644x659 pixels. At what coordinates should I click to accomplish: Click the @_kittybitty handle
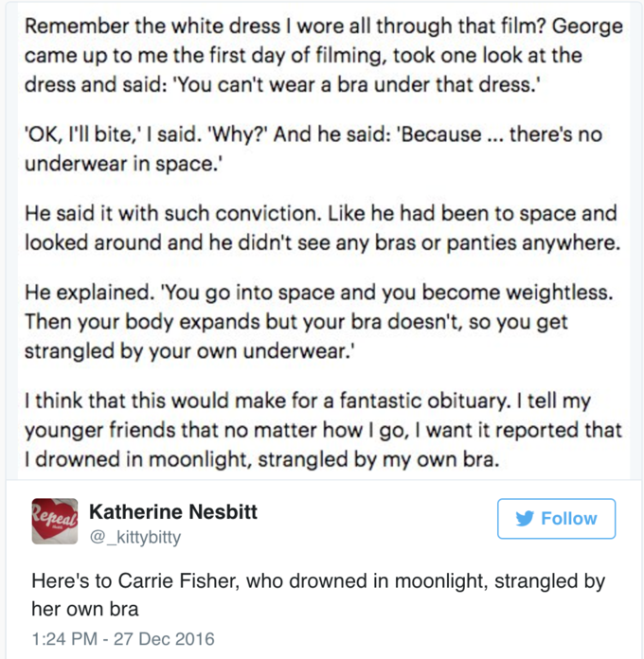[x=135, y=537]
